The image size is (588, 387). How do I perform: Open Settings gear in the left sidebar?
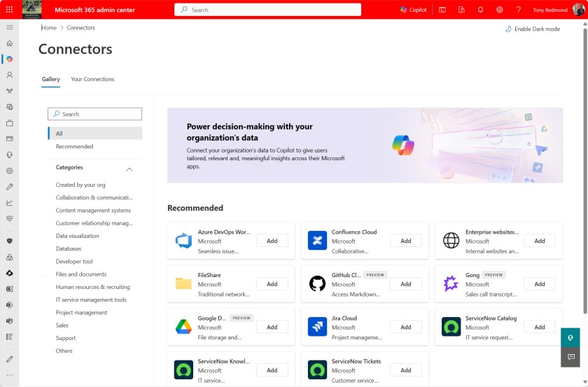[x=10, y=171]
